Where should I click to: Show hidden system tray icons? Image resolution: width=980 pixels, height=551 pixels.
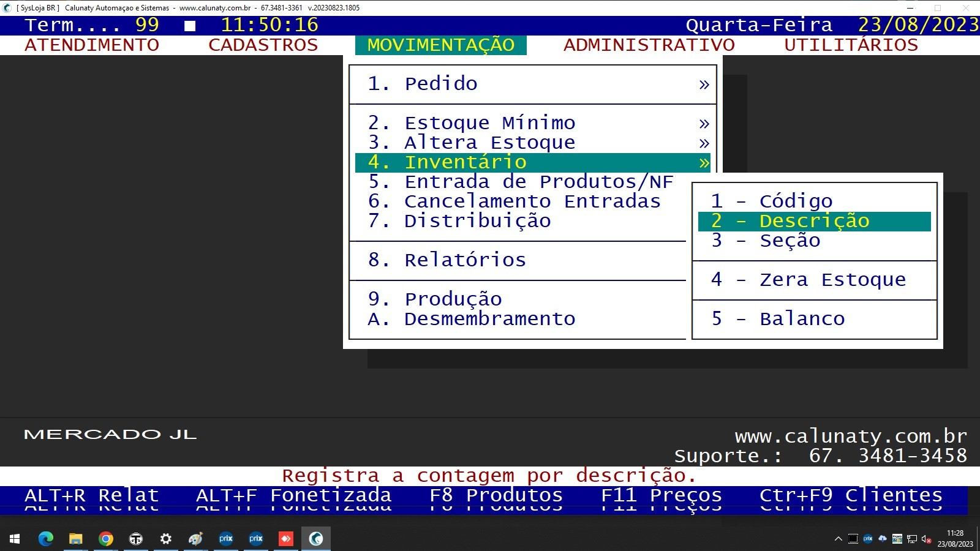tap(838, 539)
